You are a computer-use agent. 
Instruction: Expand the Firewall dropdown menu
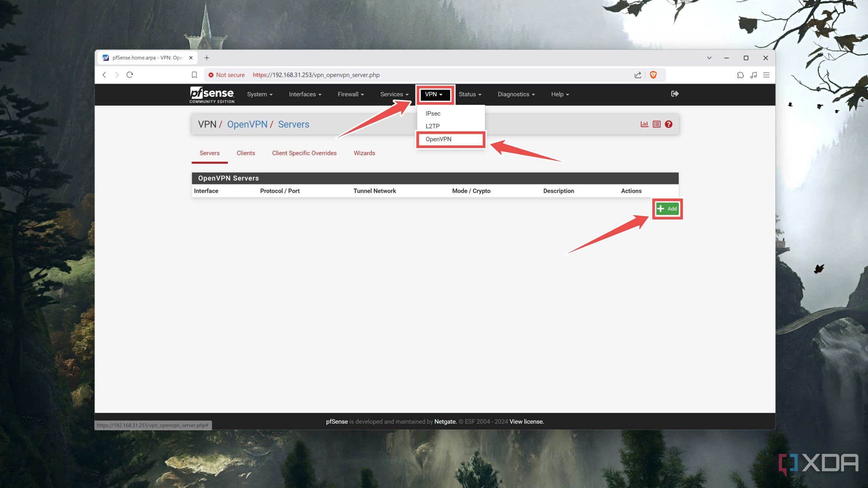point(350,94)
